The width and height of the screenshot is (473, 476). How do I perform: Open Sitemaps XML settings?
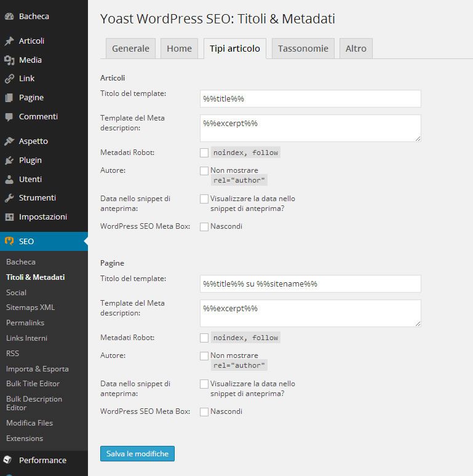[30, 307]
